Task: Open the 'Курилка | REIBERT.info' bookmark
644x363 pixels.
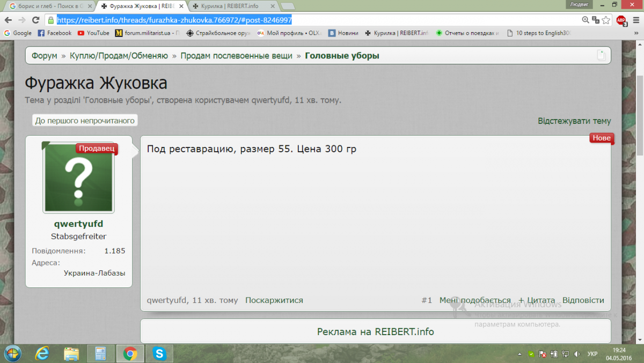Action: 397,33
